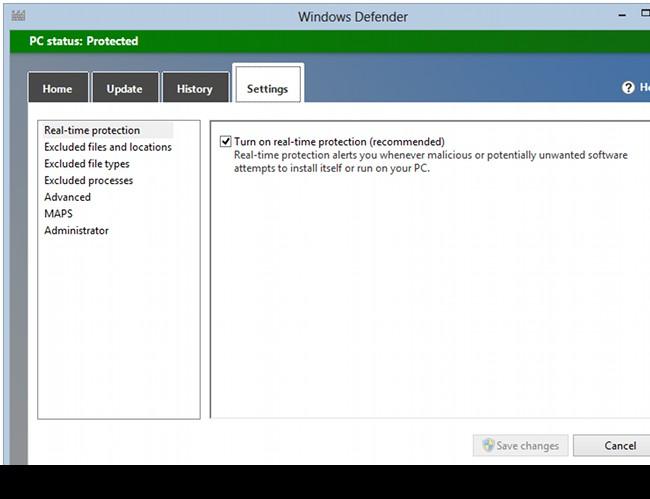650x499 pixels.
Task: Click the Save changes button
Action: 521,446
